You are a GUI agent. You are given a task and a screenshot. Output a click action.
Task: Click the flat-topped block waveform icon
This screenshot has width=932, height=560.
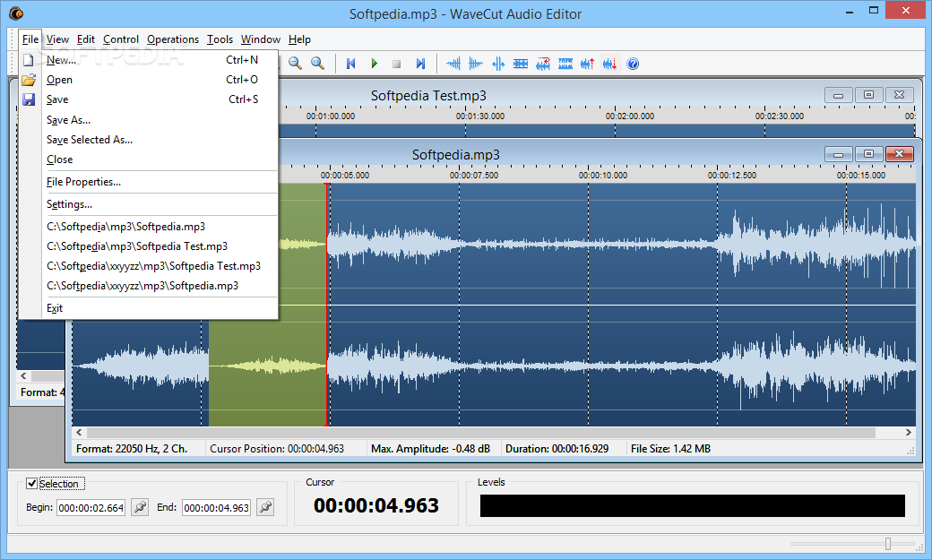[565, 64]
